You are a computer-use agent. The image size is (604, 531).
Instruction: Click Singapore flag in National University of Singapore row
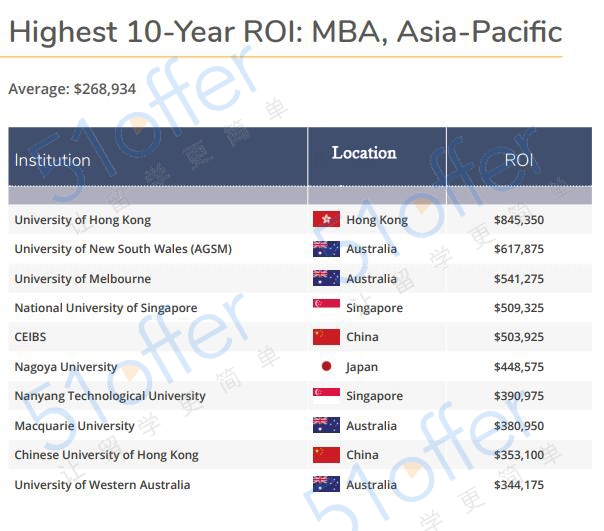point(326,307)
